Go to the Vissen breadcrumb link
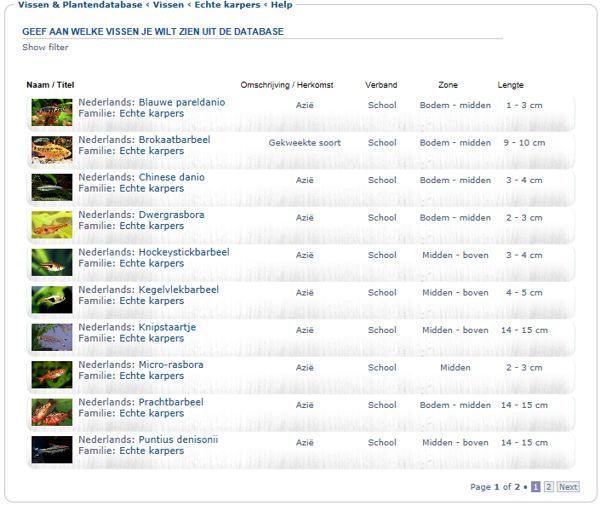The image size is (600, 506). pos(168,5)
